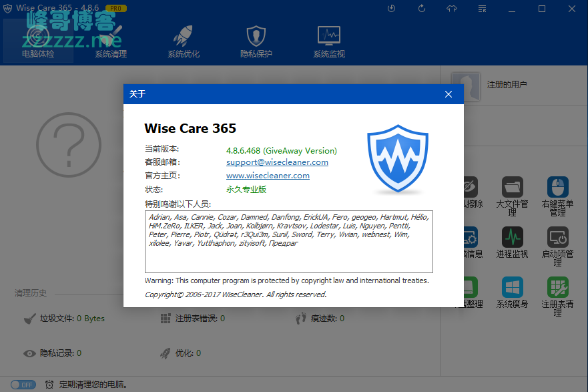
Task: Click the green 4.8.6.468 version text
Action: coord(281,151)
